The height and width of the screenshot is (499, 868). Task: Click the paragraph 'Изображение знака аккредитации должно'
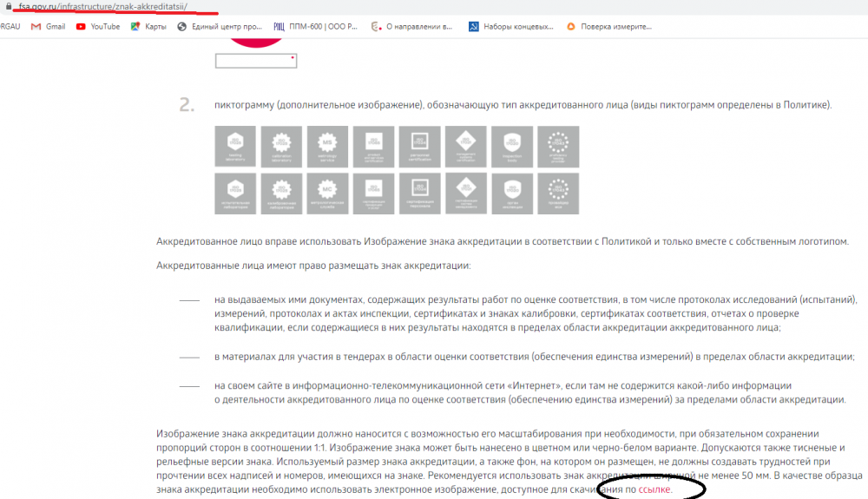(x=510, y=462)
